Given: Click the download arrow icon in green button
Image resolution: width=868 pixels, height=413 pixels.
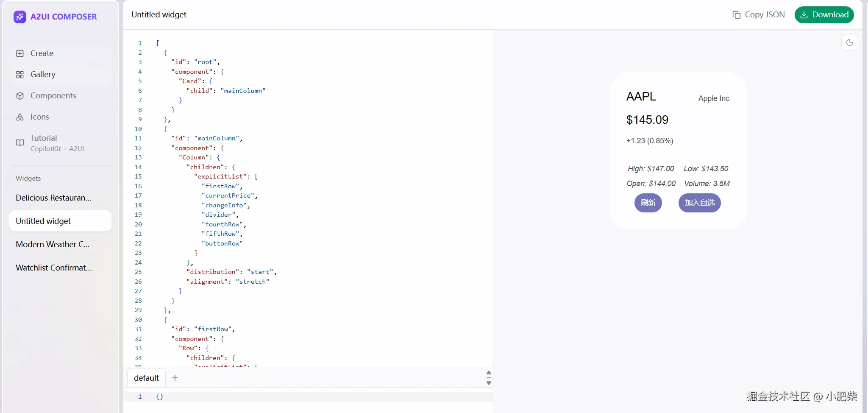Looking at the screenshot, I should [x=804, y=15].
